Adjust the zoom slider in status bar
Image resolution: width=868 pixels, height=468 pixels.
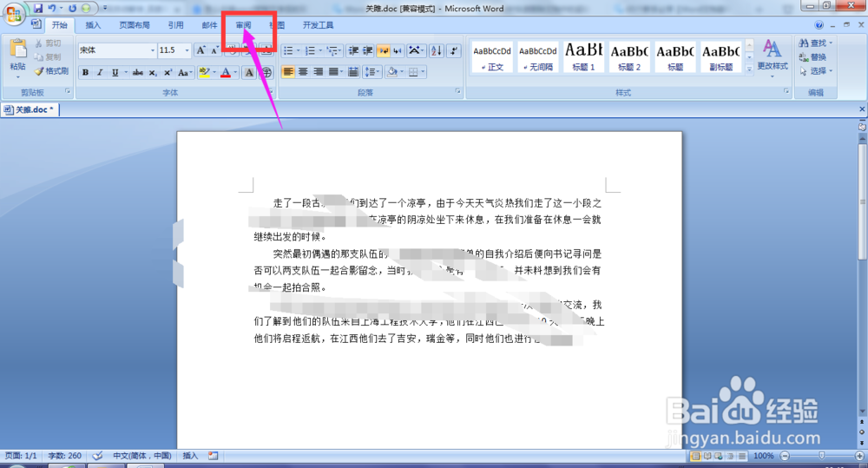click(822, 456)
